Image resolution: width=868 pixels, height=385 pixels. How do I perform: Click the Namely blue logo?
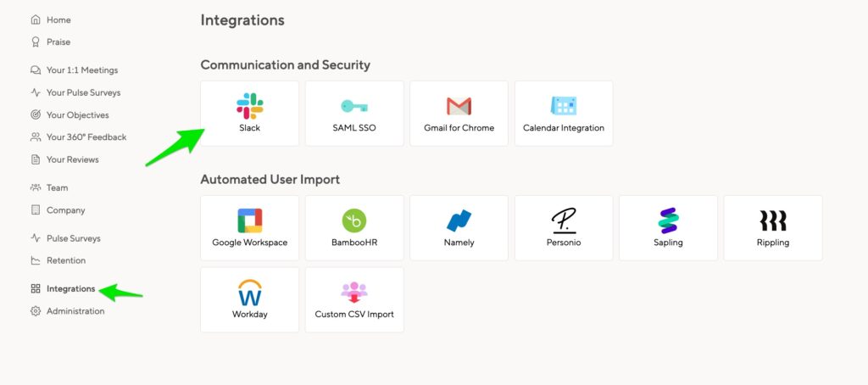pyautogui.click(x=459, y=220)
